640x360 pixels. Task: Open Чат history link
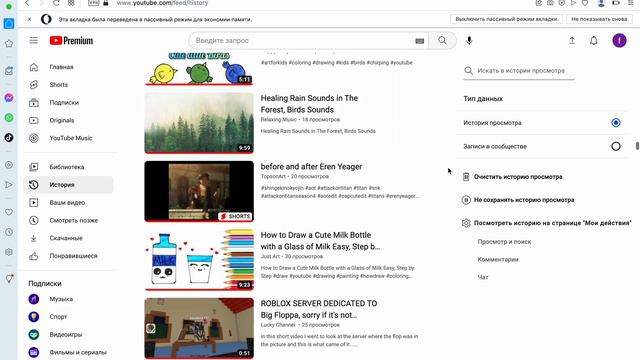[483, 277]
